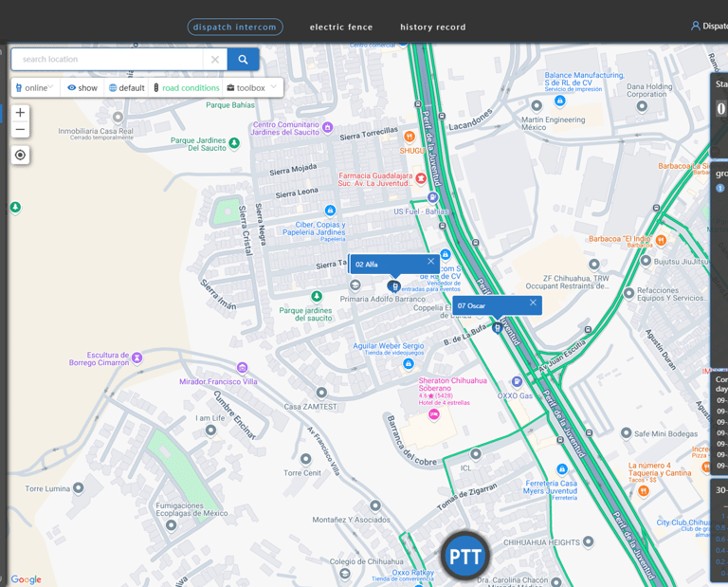Click the Martin Engineering México pin
The width and height of the screenshot is (728, 587).
(537, 106)
